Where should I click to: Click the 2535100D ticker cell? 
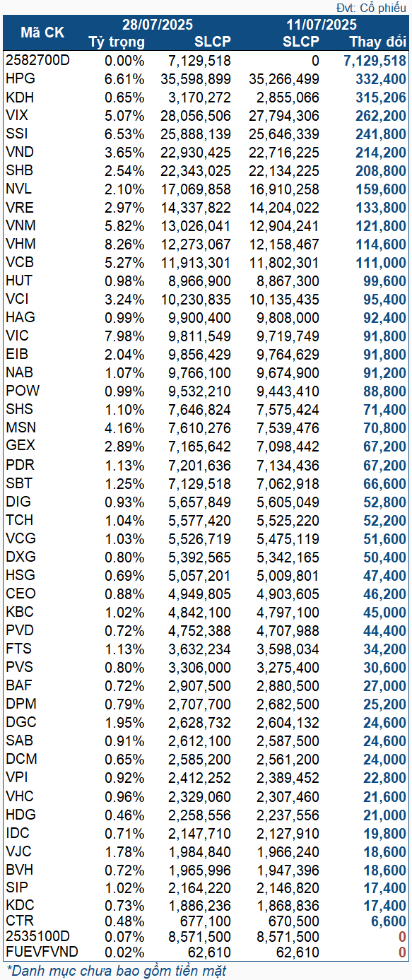click(x=37, y=936)
